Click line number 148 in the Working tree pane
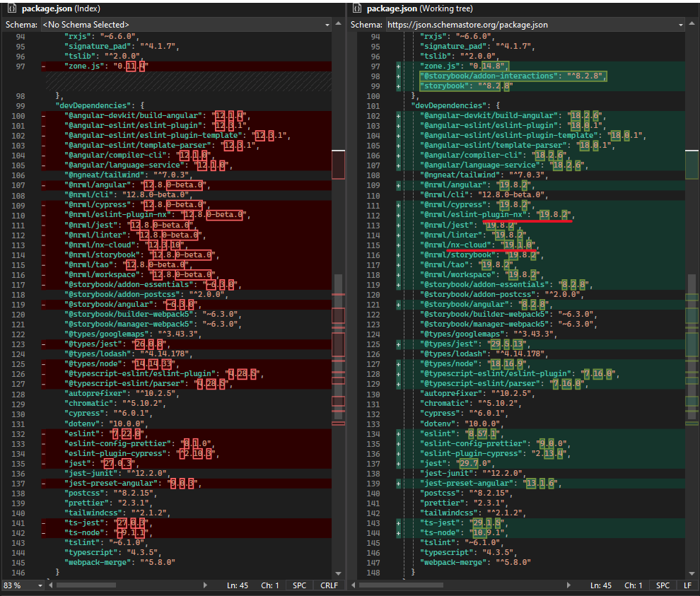700x596 pixels. (x=373, y=573)
